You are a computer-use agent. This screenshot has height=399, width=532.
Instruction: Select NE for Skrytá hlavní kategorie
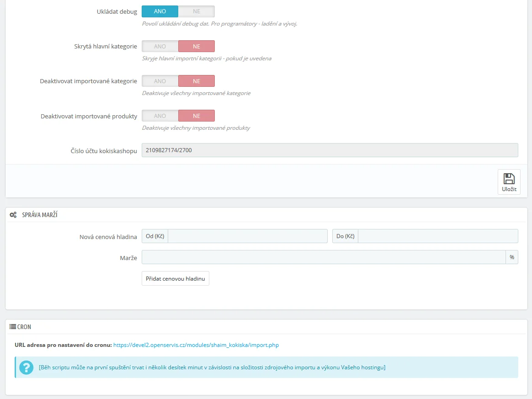pos(196,46)
